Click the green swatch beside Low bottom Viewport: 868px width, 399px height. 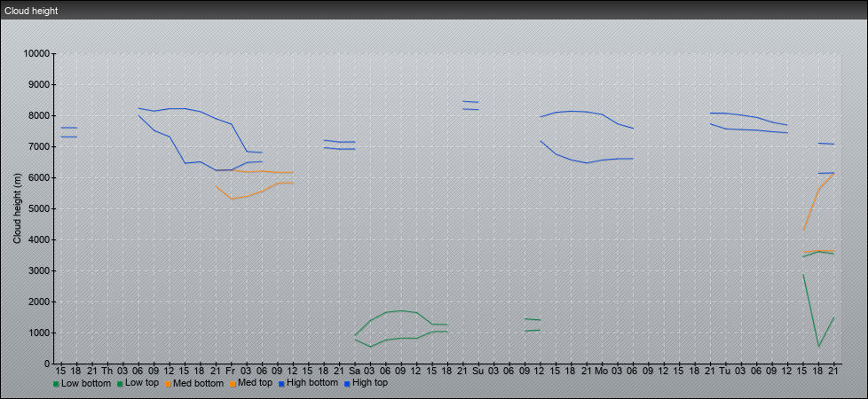[56, 383]
